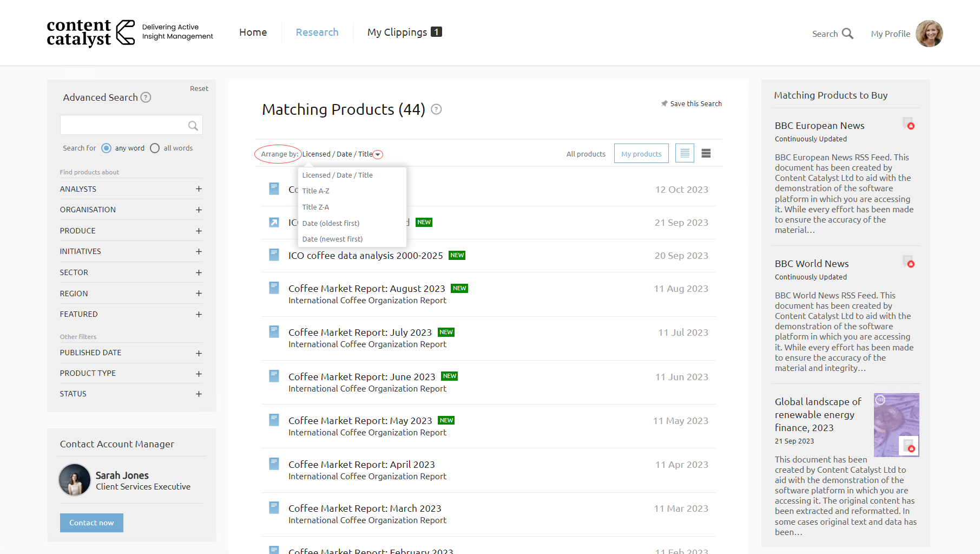Click the search magnifier icon in header
This screenshot has width=980, height=554.
[x=847, y=34]
